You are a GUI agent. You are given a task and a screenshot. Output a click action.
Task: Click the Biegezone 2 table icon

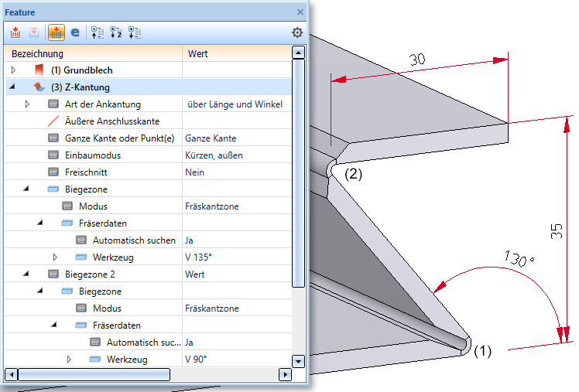point(53,274)
